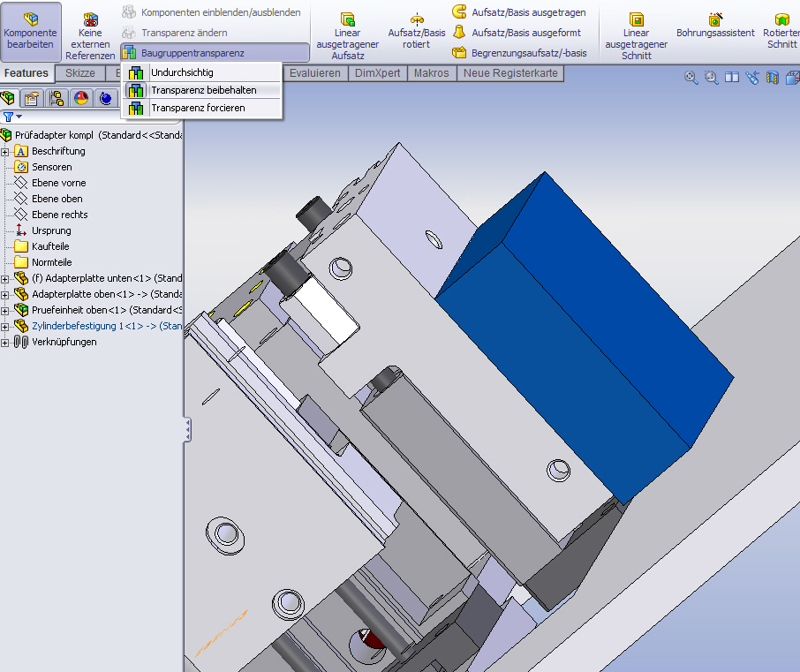Pick the Transparenz forcieren option
This screenshot has width=800, height=672.
pyautogui.click(x=198, y=108)
